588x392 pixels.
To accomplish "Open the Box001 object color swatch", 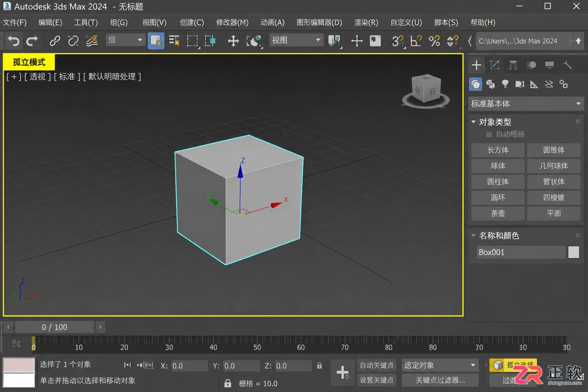I will pyautogui.click(x=573, y=252).
